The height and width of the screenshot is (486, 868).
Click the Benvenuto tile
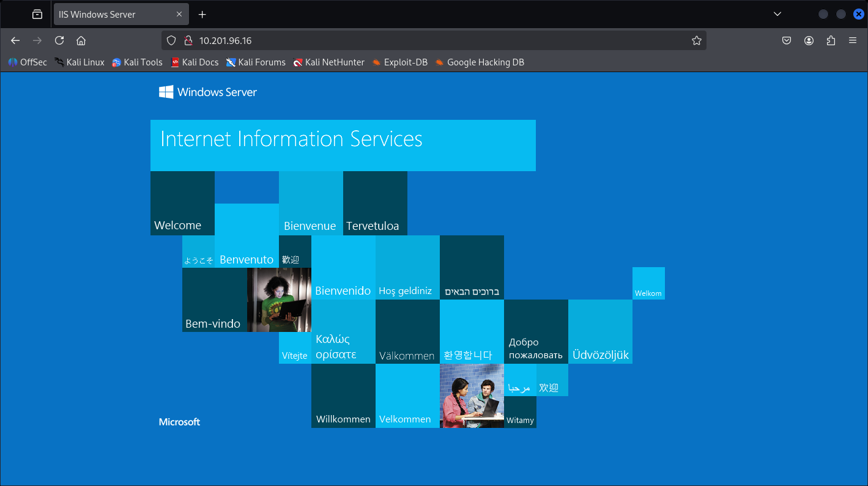pyautogui.click(x=247, y=235)
